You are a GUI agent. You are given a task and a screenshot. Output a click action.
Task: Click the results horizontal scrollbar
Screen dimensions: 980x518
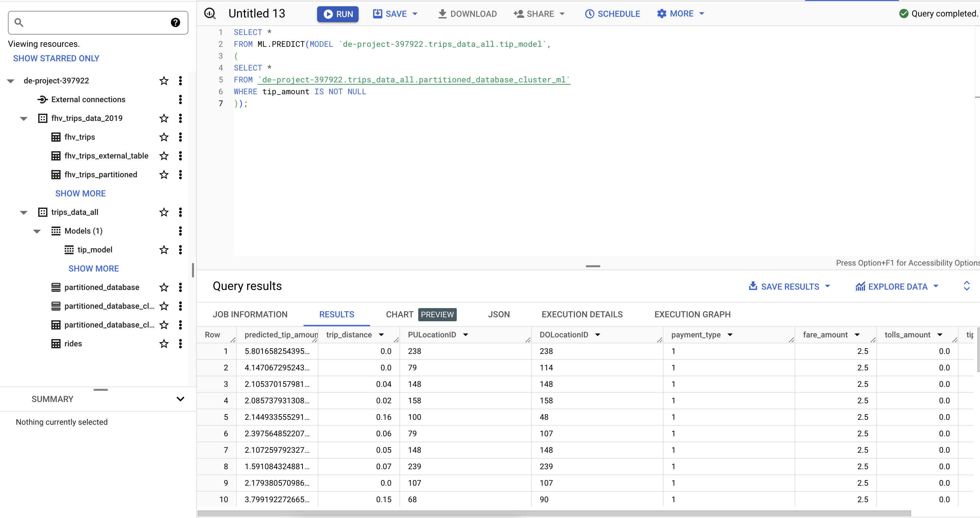tap(554, 514)
